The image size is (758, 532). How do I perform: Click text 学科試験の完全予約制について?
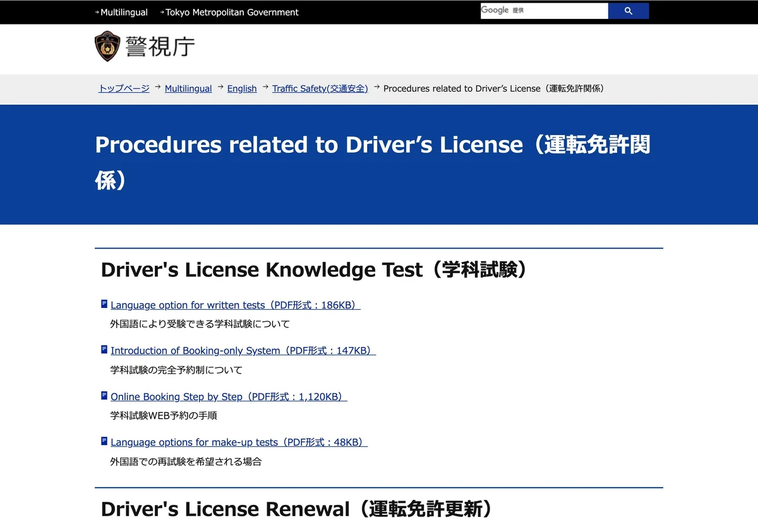(176, 370)
